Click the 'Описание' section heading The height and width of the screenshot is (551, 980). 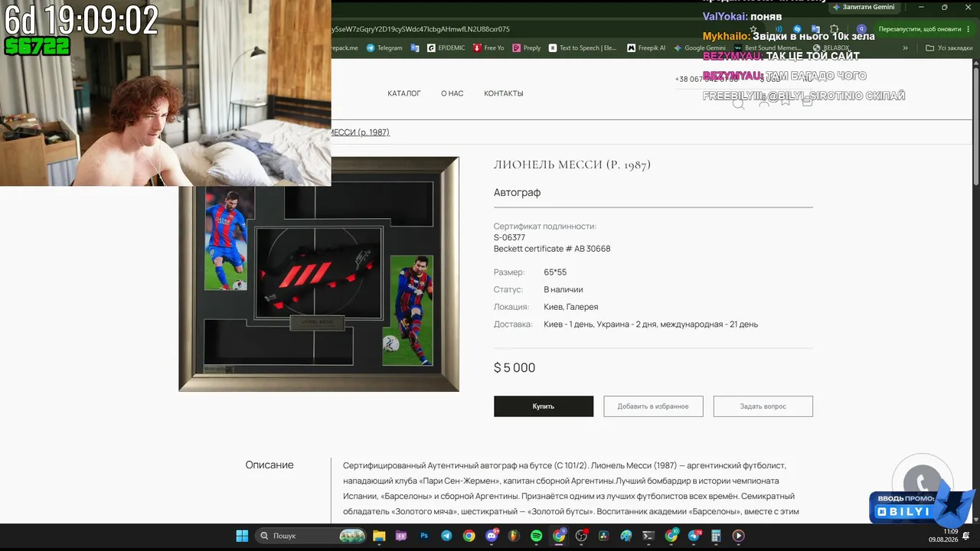coord(269,465)
